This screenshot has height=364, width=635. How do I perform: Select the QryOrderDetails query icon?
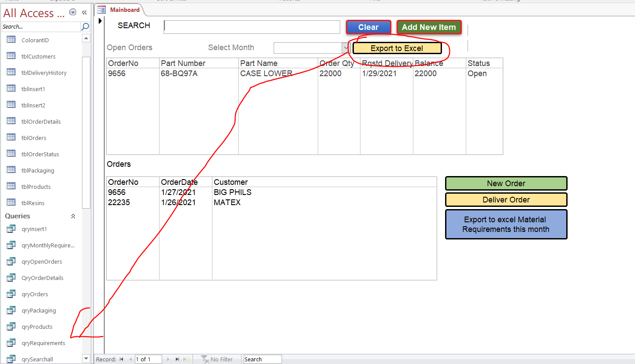(11, 278)
